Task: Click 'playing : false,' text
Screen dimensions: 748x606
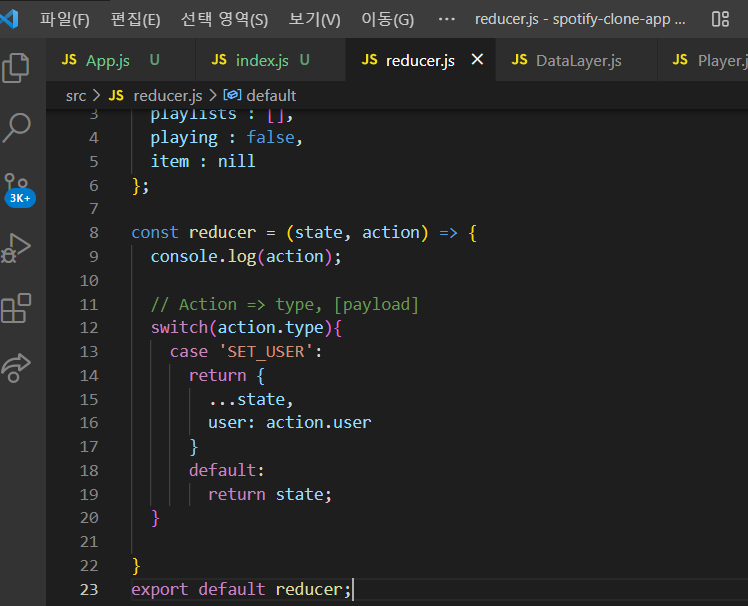Action: (227, 138)
